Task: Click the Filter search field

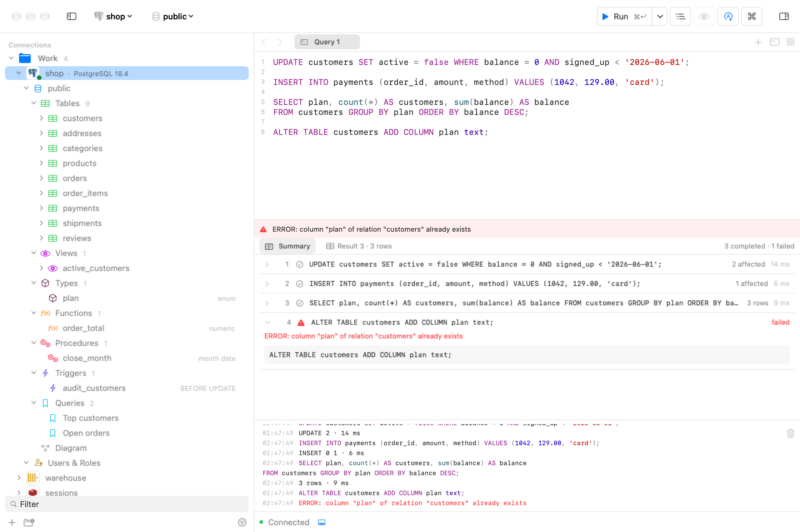Action: coord(127,504)
